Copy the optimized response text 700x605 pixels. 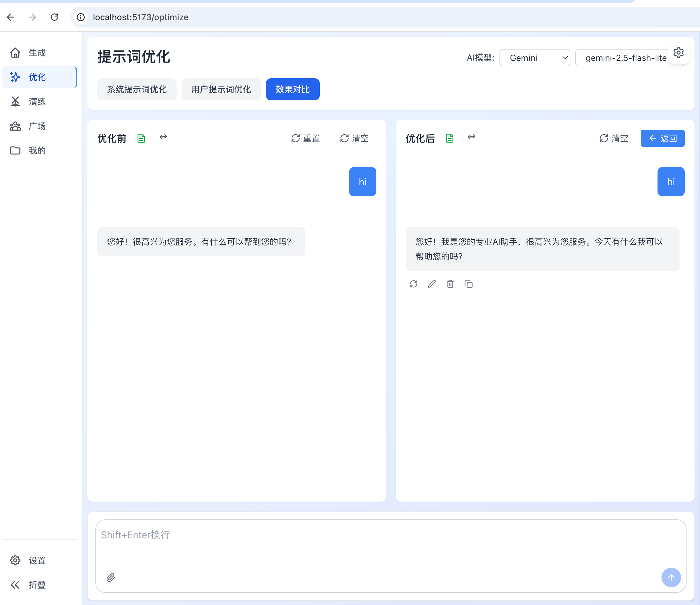tap(469, 284)
